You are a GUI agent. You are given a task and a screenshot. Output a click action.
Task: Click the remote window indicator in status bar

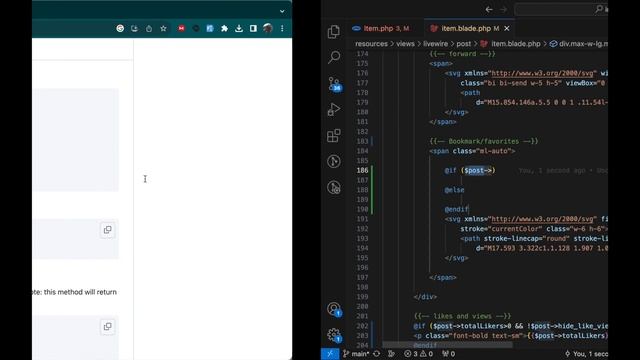[330, 354]
